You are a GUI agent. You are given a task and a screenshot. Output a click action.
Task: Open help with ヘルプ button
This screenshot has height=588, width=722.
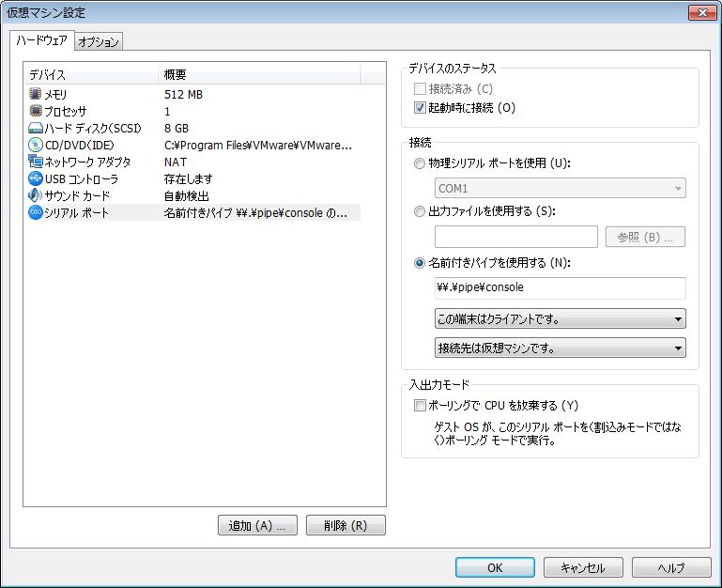(671, 567)
